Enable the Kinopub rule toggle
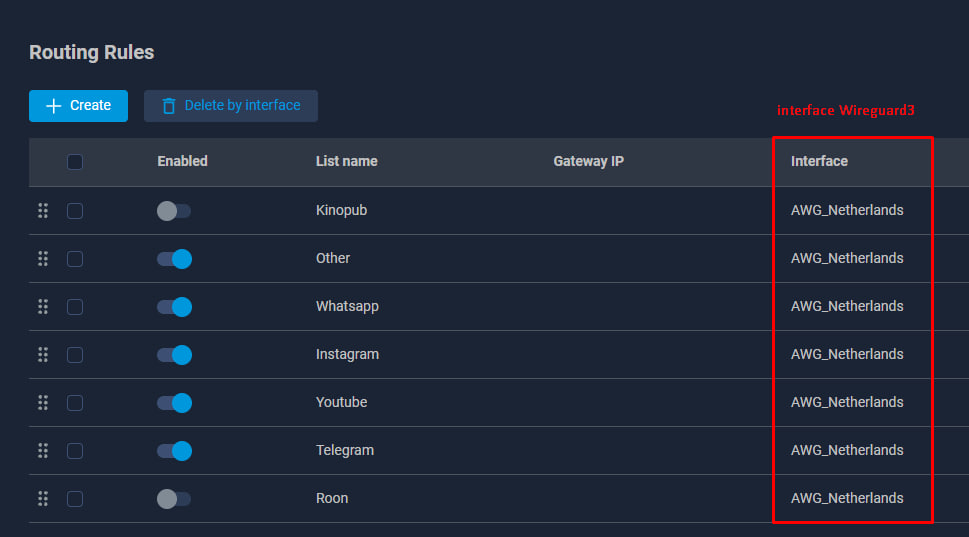Viewport: 969px width, 537px height. (174, 211)
